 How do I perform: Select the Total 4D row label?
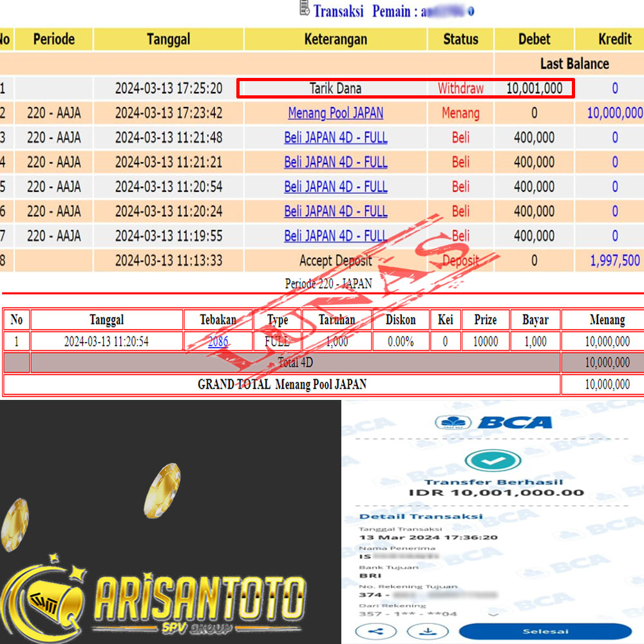(x=296, y=363)
